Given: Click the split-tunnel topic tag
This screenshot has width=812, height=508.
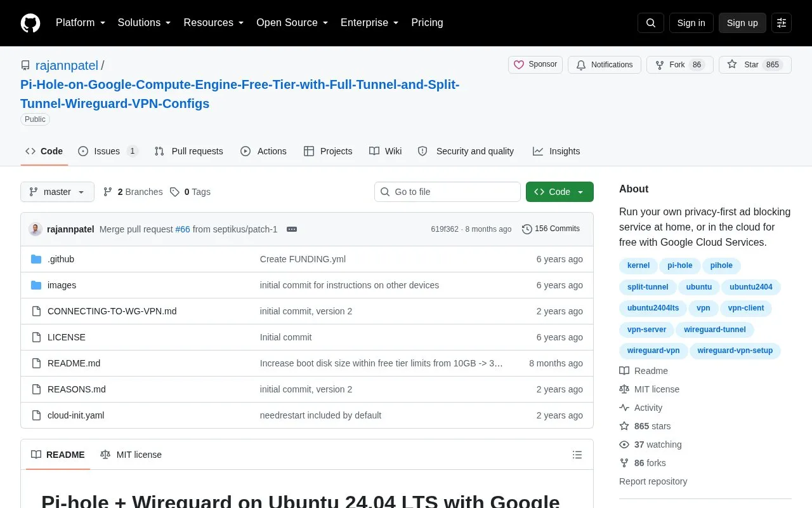Looking at the screenshot, I should coord(648,287).
